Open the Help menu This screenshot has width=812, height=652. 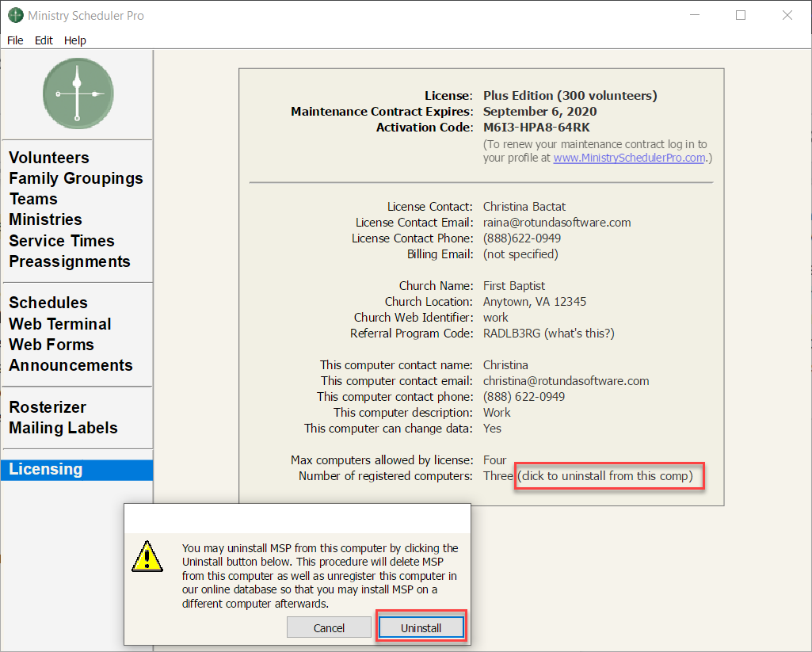[75, 40]
